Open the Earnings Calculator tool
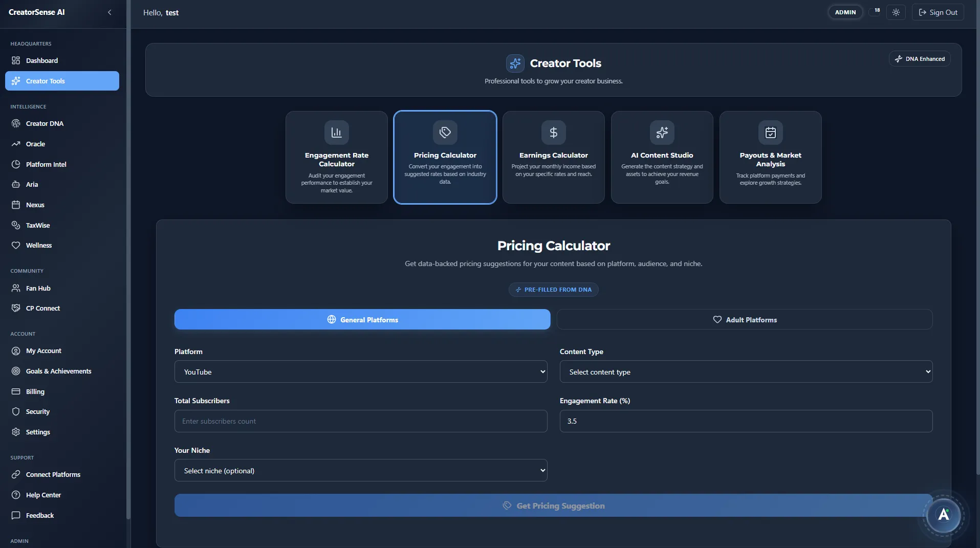Image resolution: width=980 pixels, height=548 pixels. click(553, 157)
